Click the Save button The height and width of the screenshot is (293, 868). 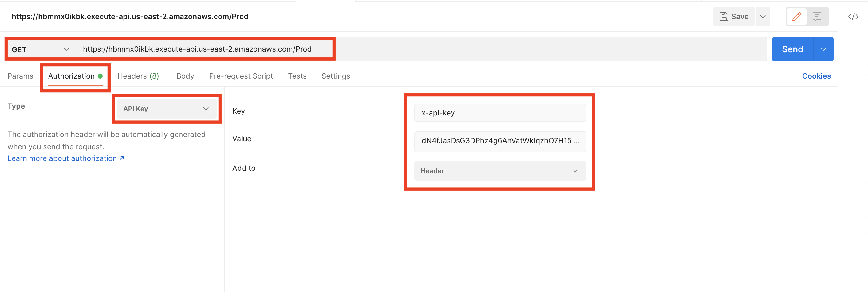click(734, 17)
